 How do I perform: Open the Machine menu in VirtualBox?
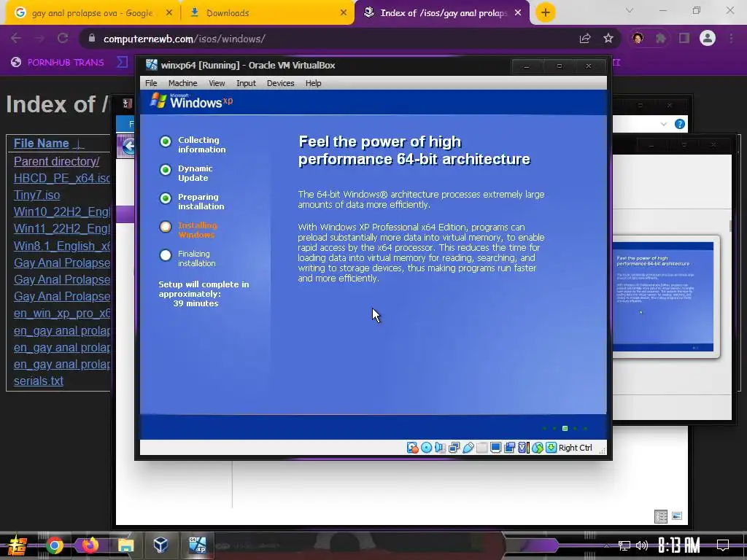tap(182, 83)
